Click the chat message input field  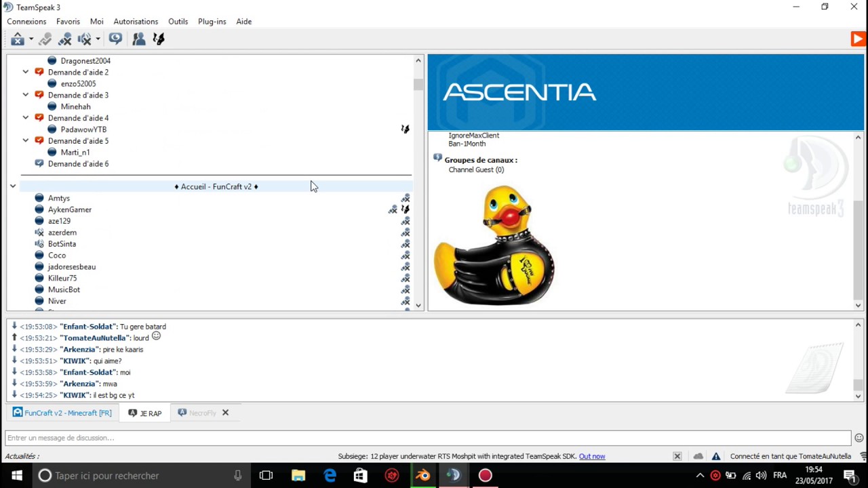428,438
